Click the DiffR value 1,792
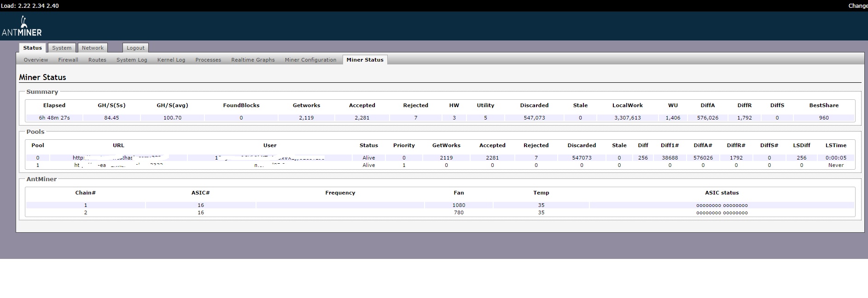868x298 pixels. pos(745,118)
